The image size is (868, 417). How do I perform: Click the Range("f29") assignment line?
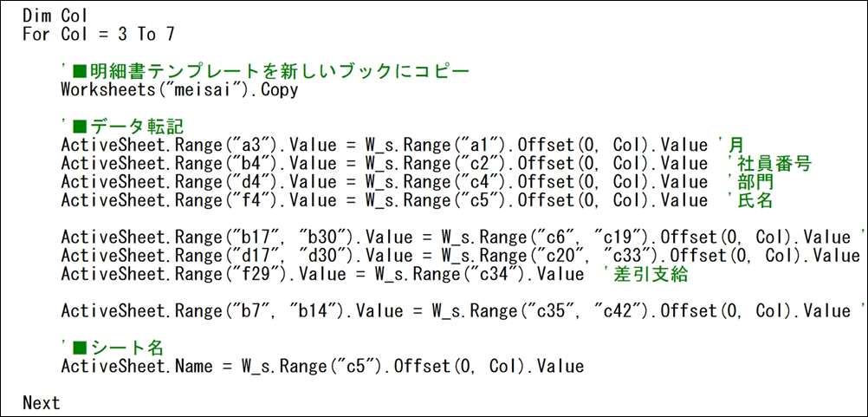coord(321,274)
